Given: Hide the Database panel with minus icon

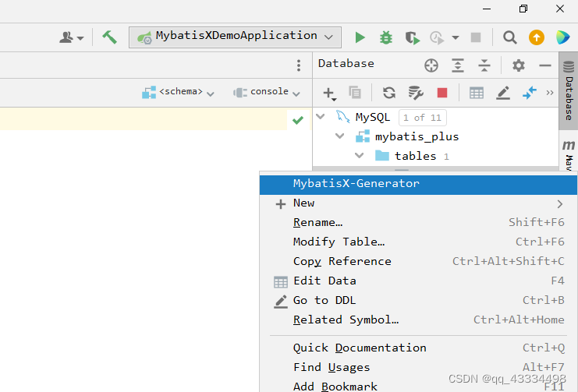Looking at the screenshot, I should [x=544, y=65].
